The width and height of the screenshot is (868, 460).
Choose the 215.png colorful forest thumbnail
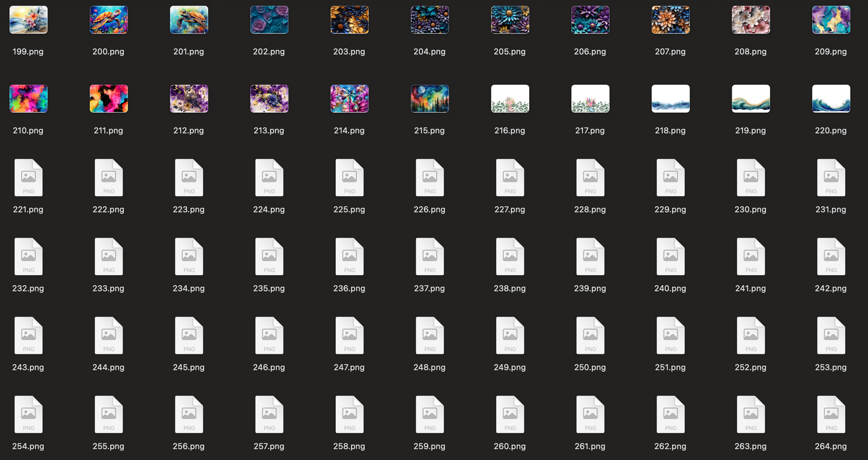(429, 98)
